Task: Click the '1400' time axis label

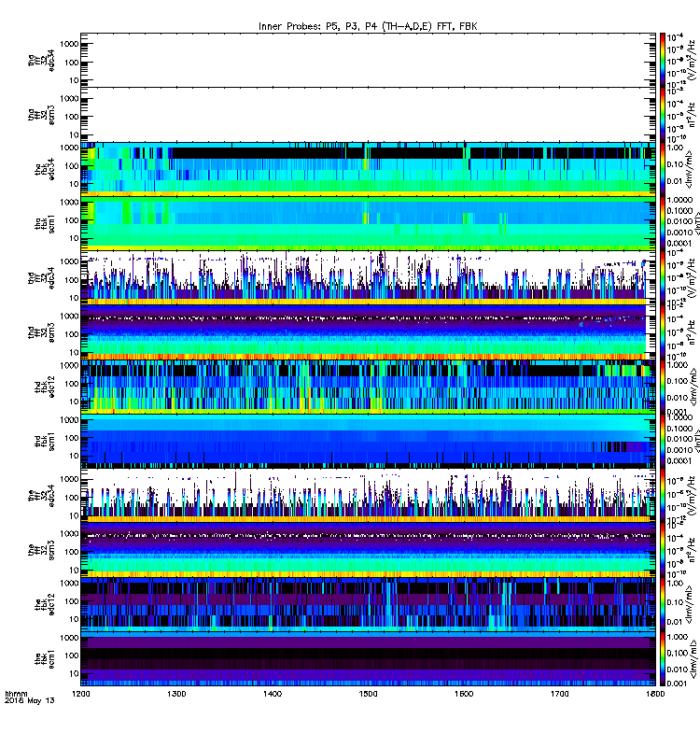Action: pyautogui.click(x=273, y=694)
